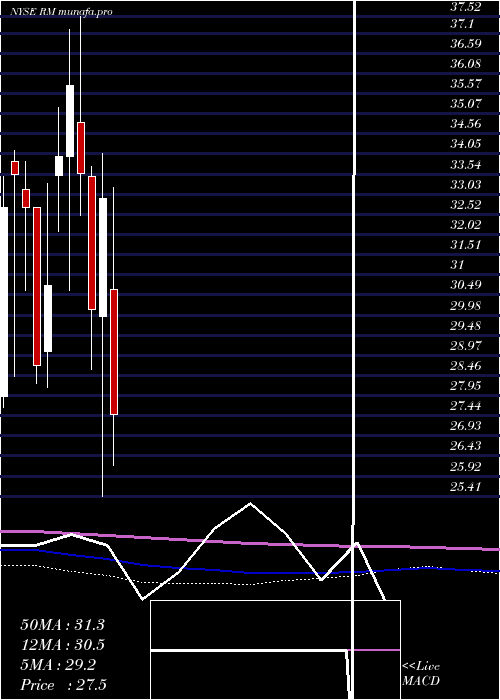Viewport: 500px width, 700px height.
Task: Click the Price : 27.5 readout
Action: 63,685
